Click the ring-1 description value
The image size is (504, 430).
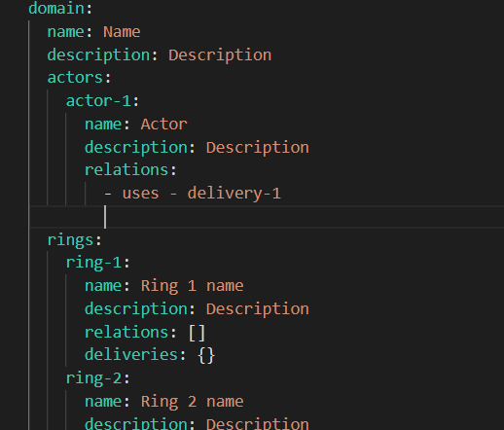(258, 309)
